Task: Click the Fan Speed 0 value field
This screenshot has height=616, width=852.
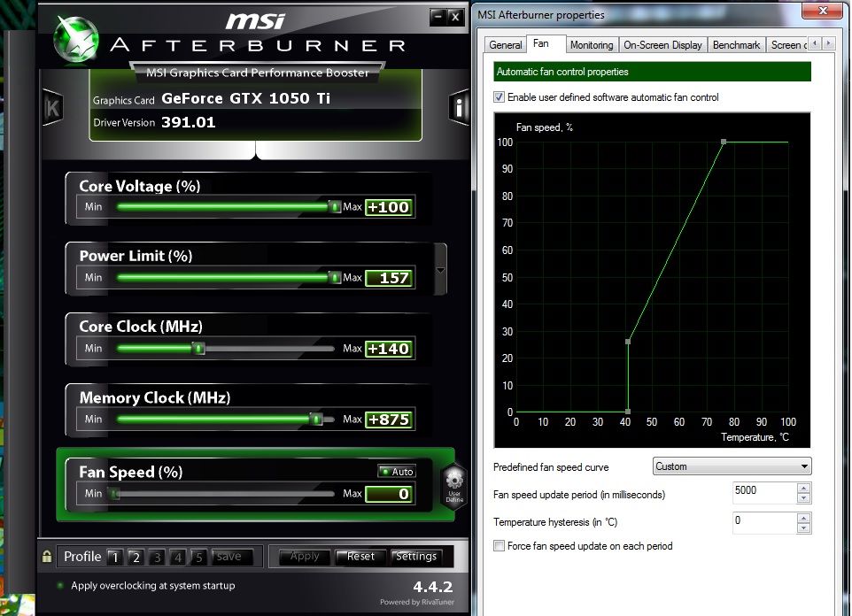Action: coord(389,494)
